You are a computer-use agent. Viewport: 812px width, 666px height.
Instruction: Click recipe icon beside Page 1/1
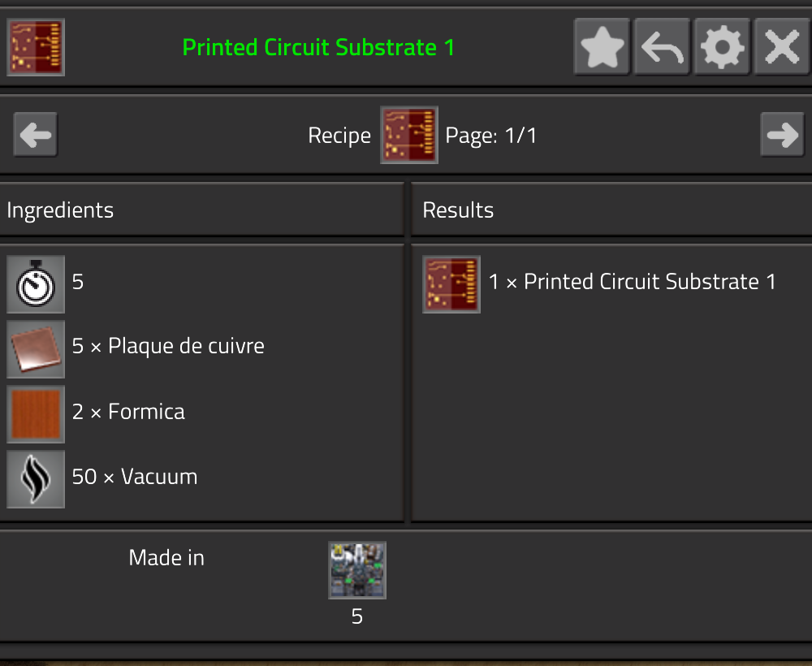(409, 135)
